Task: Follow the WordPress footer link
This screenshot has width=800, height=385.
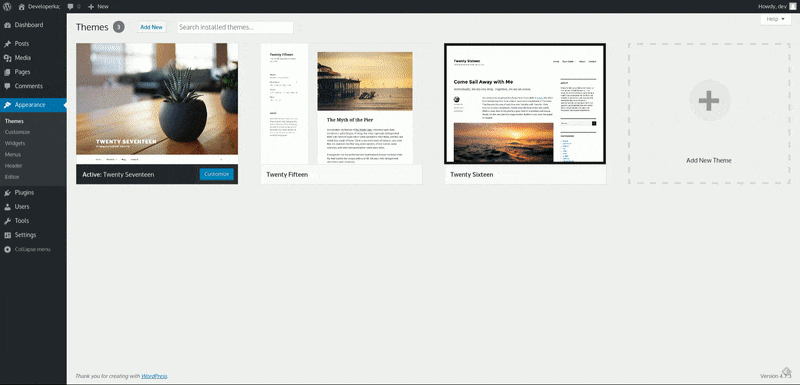Action: coord(154,376)
